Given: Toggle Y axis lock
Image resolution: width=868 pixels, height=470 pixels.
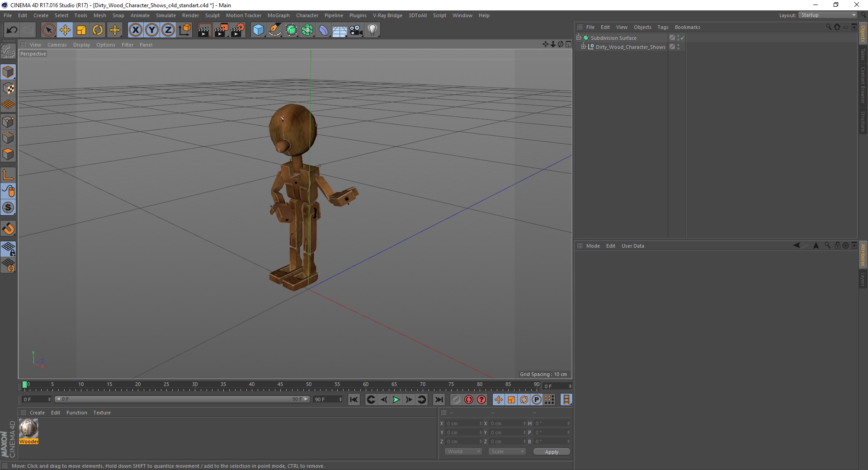Looking at the screenshot, I should 152,30.
